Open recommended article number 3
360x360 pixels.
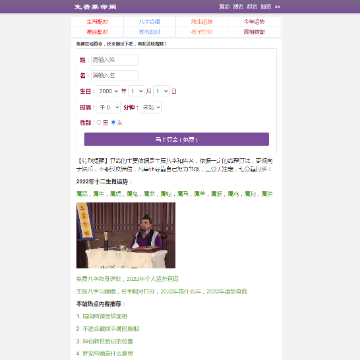[x=108, y=341]
